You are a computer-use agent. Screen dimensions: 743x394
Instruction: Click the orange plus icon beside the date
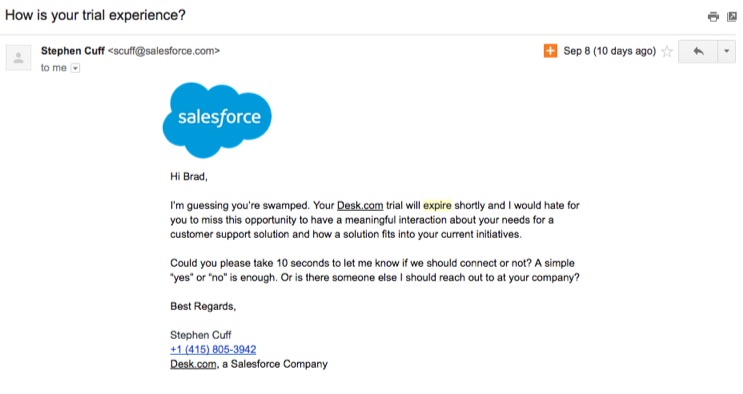click(550, 51)
